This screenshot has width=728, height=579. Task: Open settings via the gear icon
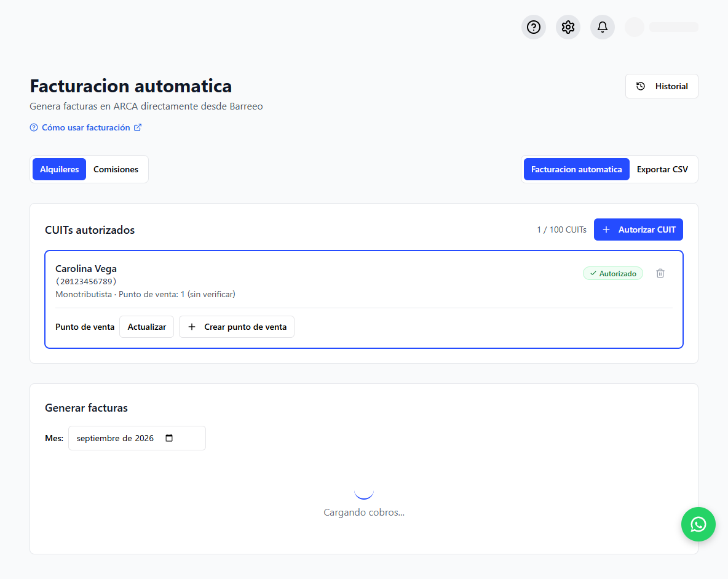[568, 27]
